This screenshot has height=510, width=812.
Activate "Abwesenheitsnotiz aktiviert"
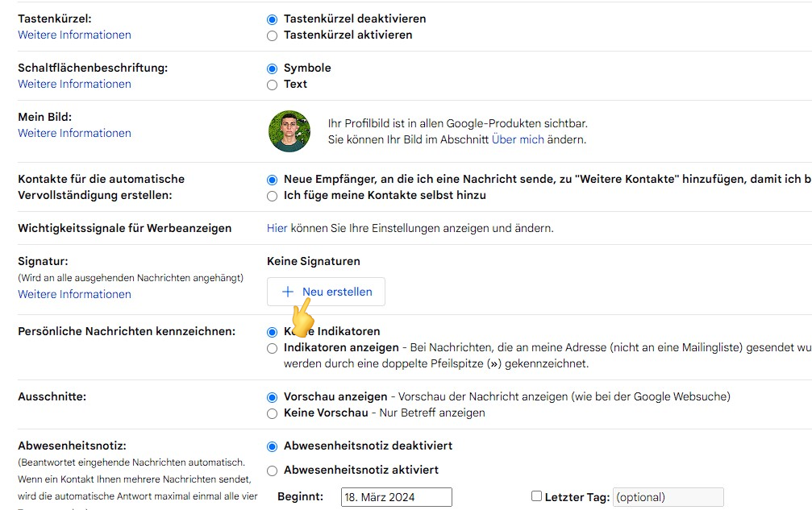pos(272,470)
